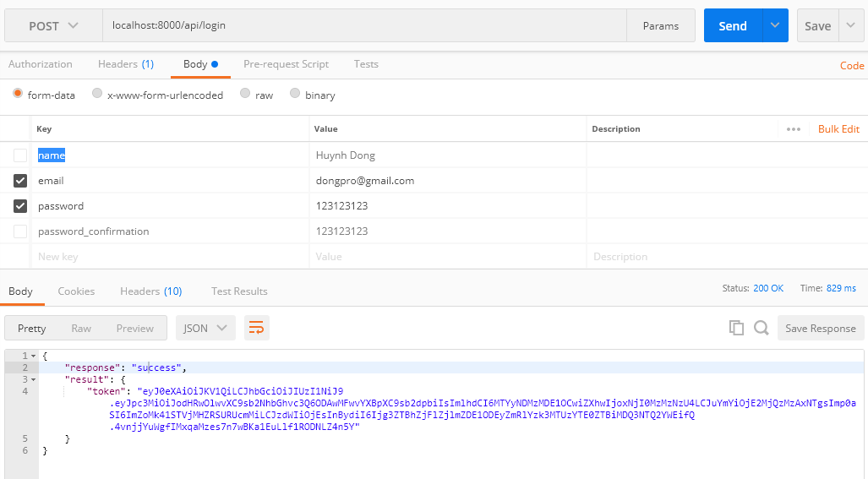Enable the name row checkbox
The width and height of the screenshot is (868, 479).
[x=20, y=155]
